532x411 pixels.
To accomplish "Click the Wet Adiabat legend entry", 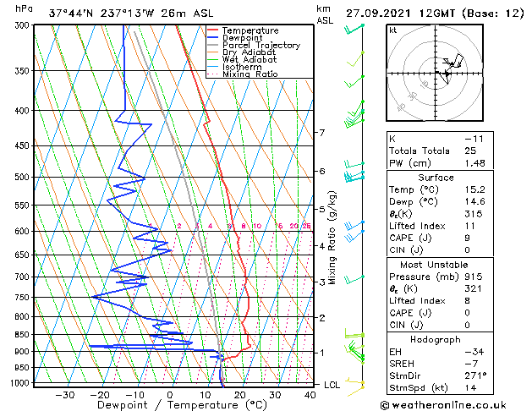I will click(x=250, y=59).
